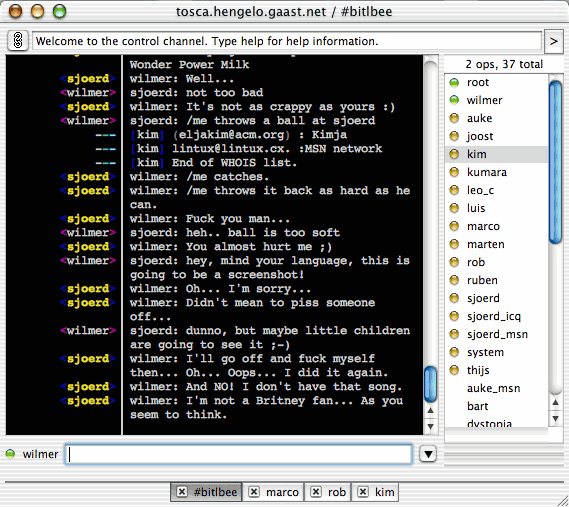Switch to the marco tab
The image size is (569, 507).
[x=273, y=492]
